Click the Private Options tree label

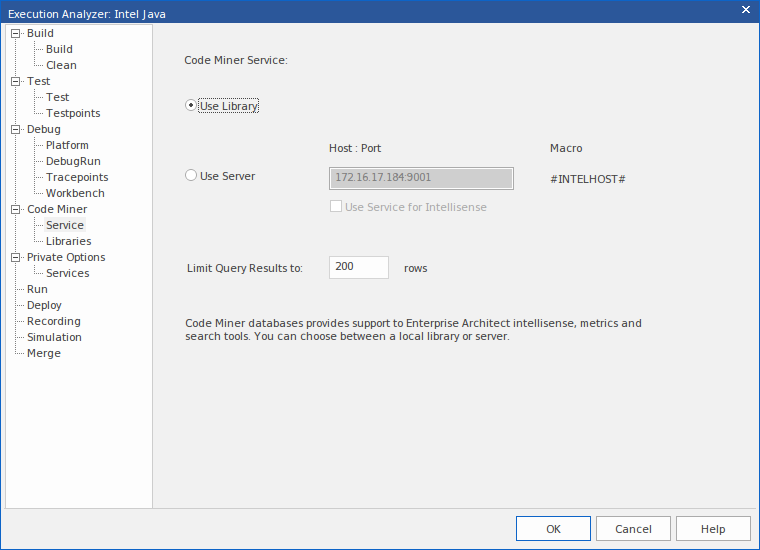coord(66,257)
